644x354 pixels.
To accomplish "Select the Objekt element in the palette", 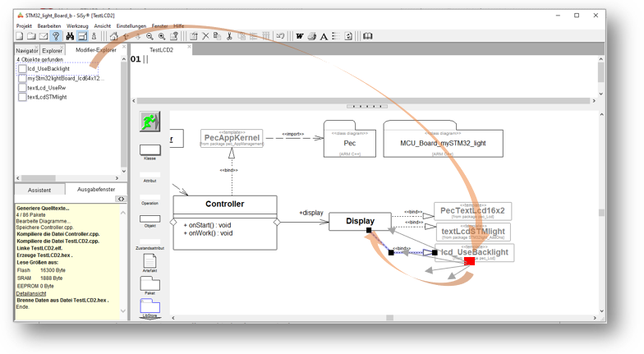I will click(x=149, y=218).
